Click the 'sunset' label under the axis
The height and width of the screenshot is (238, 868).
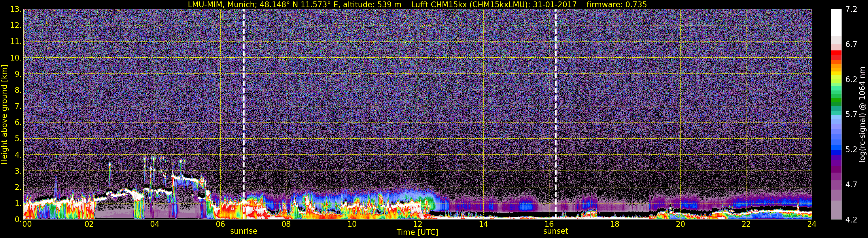(x=556, y=231)
